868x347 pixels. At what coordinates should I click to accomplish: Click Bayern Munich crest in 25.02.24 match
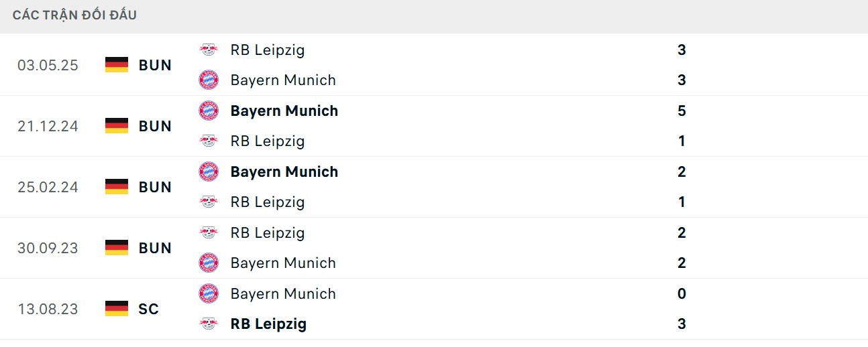pyautogui.click(x=209, y=171)
